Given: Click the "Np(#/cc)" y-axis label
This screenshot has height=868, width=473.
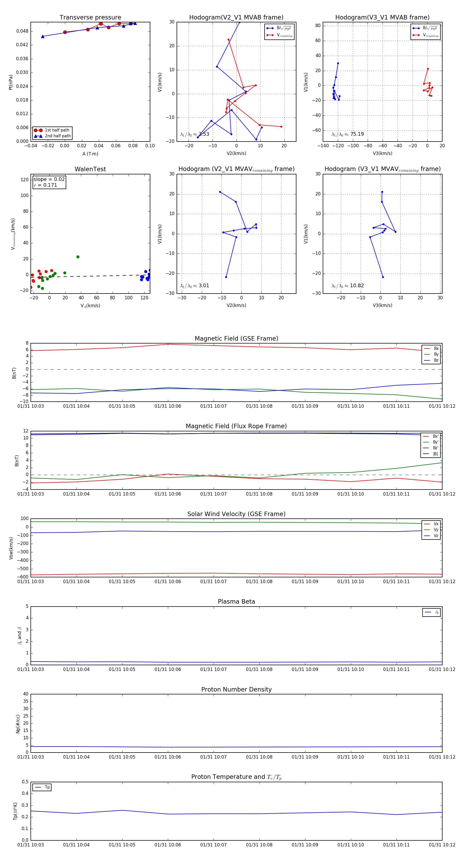Looking at the screenshot, I should pyautogui.click(x=18, y=724).
